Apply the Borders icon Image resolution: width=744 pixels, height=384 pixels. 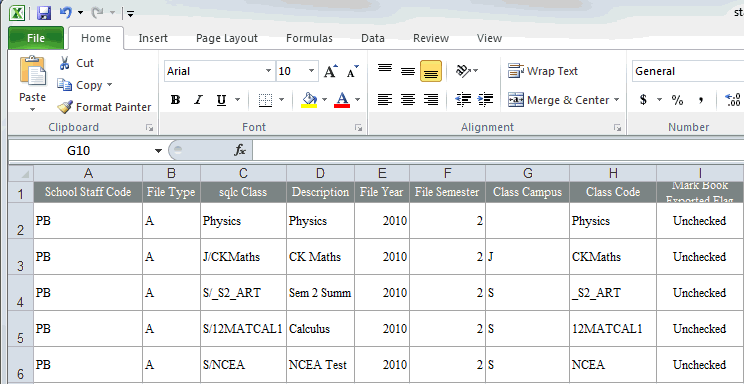click(x=265, y=100)
